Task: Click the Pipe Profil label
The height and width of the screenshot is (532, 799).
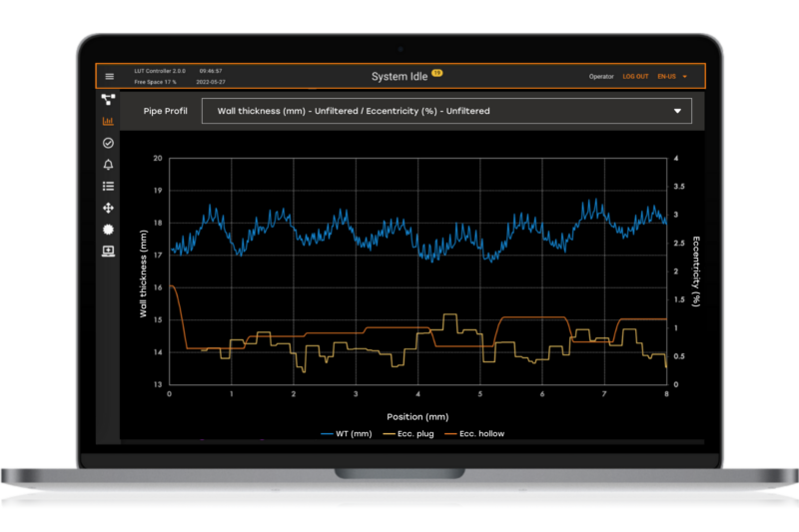Action: pyautogui.click(x=165, y=111)
